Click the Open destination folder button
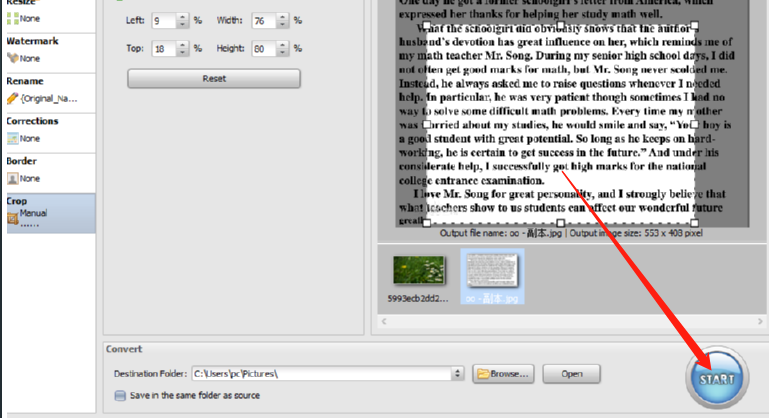 [x=572, y=374]
